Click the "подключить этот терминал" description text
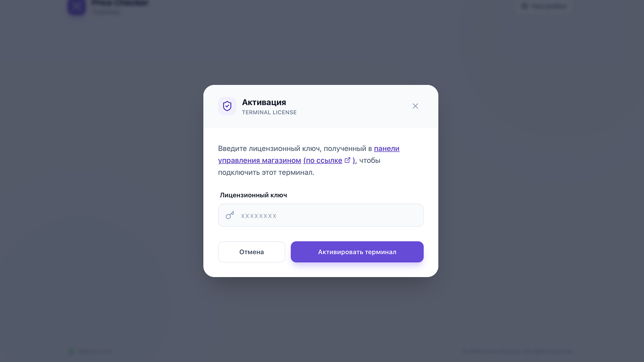The height and width of the screenshot is (362, 644). [x=266, y=173]
